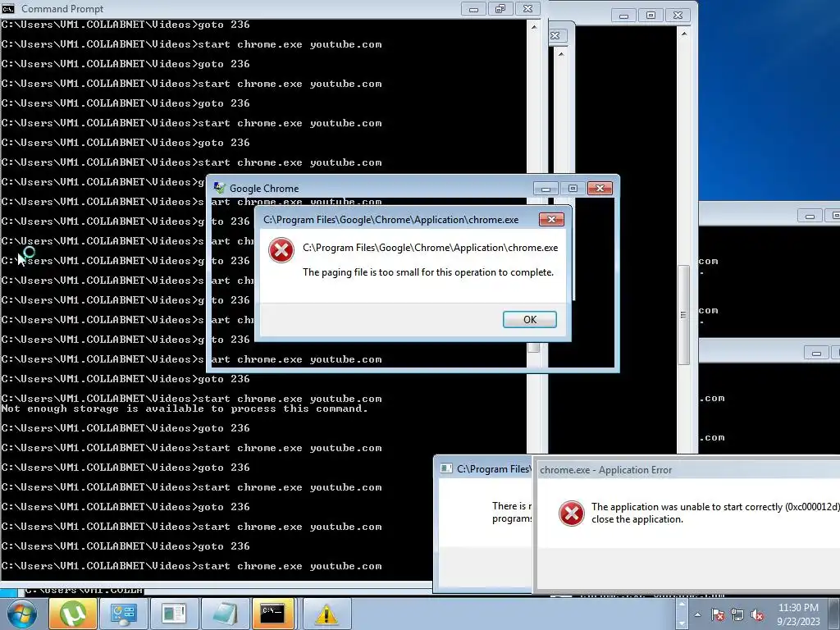Close the background console window at top right
The height and width of the screenshot is (630, 840).
[678, 16]
